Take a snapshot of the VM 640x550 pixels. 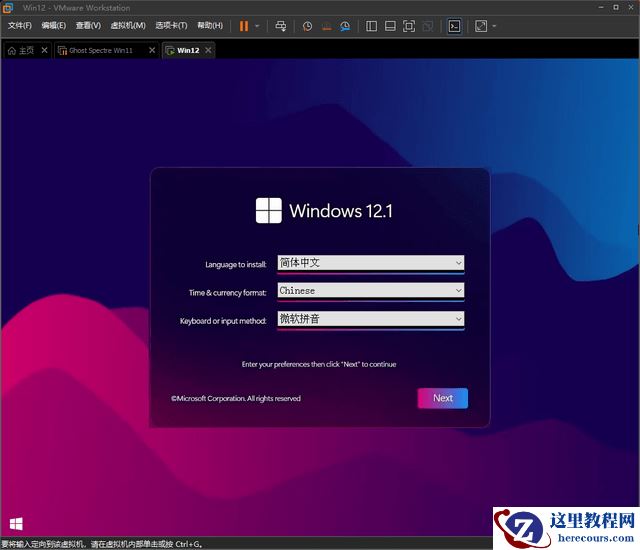click(307, 26)
